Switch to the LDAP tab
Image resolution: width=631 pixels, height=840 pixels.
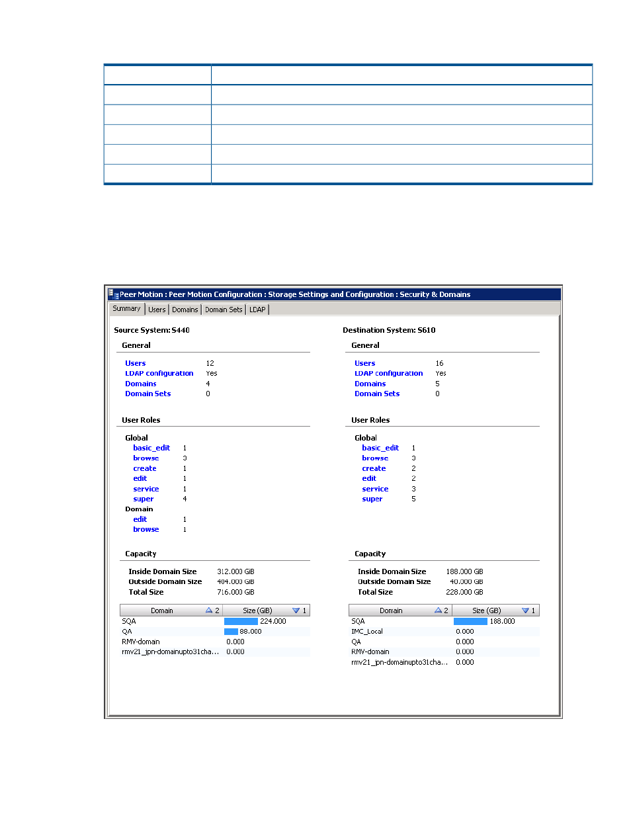pos(257,310)
